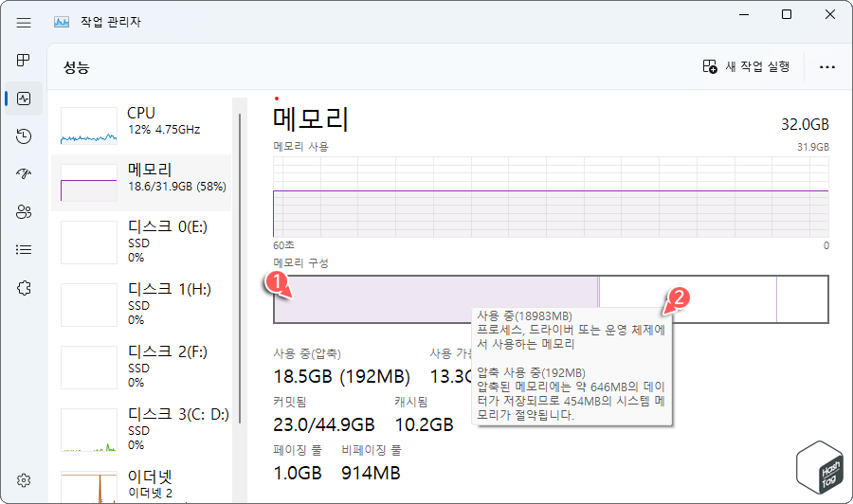Select the 메모리 performance item
The image size is (853, 504).
click(141, 183)
